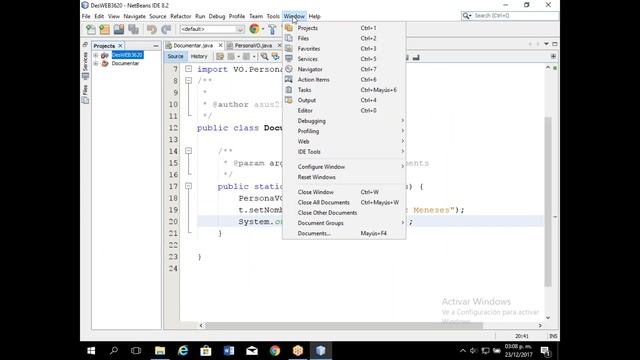The height and width of the screenshot is (360, 640).
Task: Select Editor in the Window menu
Action: 344,111
